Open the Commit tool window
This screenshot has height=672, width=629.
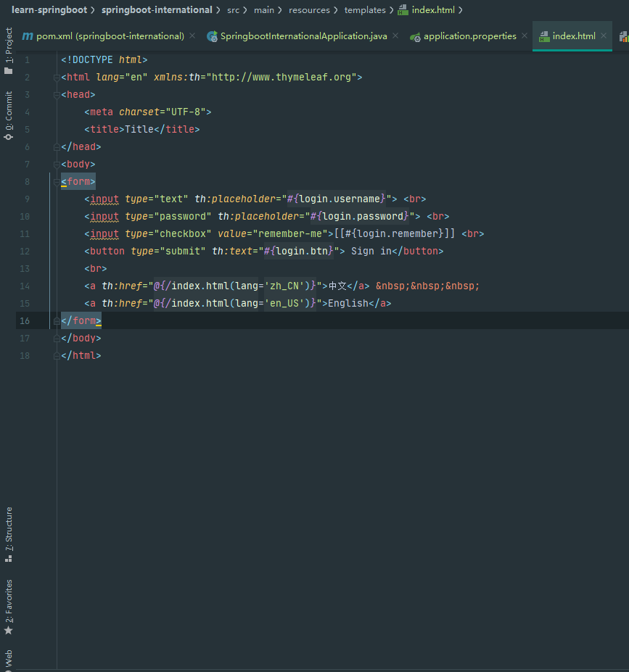[x=9, y=115]
